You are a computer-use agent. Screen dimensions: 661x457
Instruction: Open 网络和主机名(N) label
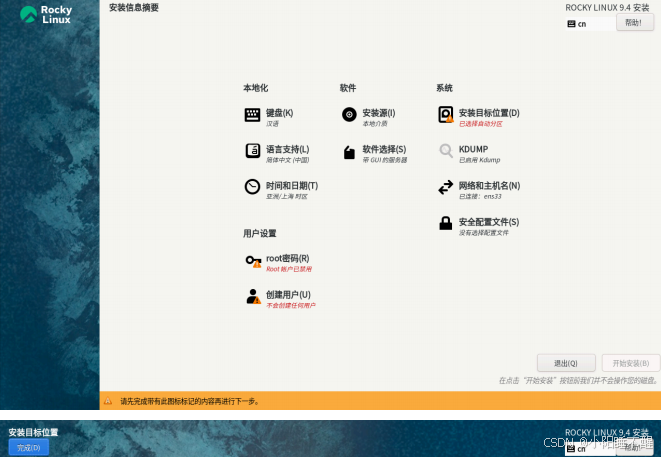pyautogui.click(x=489, y=185)
